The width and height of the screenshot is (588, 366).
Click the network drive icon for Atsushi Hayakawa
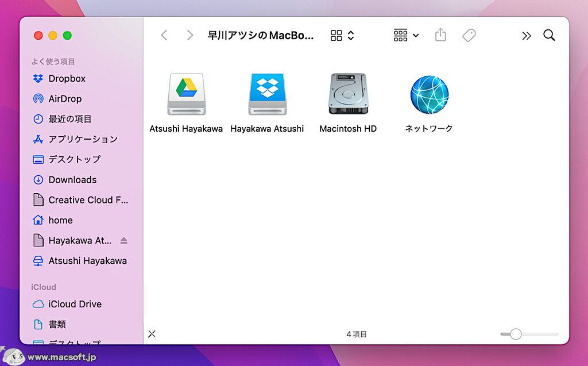click(38, 261)
